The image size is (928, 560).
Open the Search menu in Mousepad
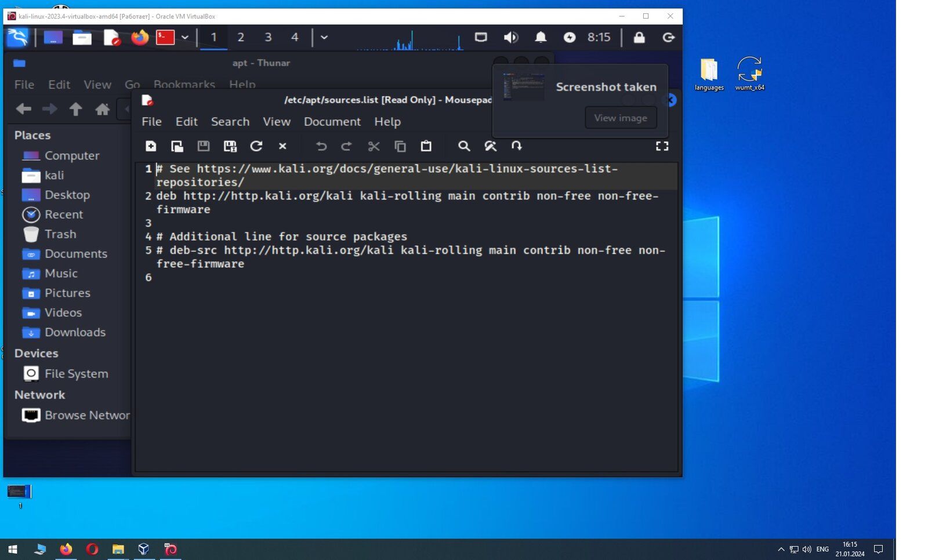point(230,122)
